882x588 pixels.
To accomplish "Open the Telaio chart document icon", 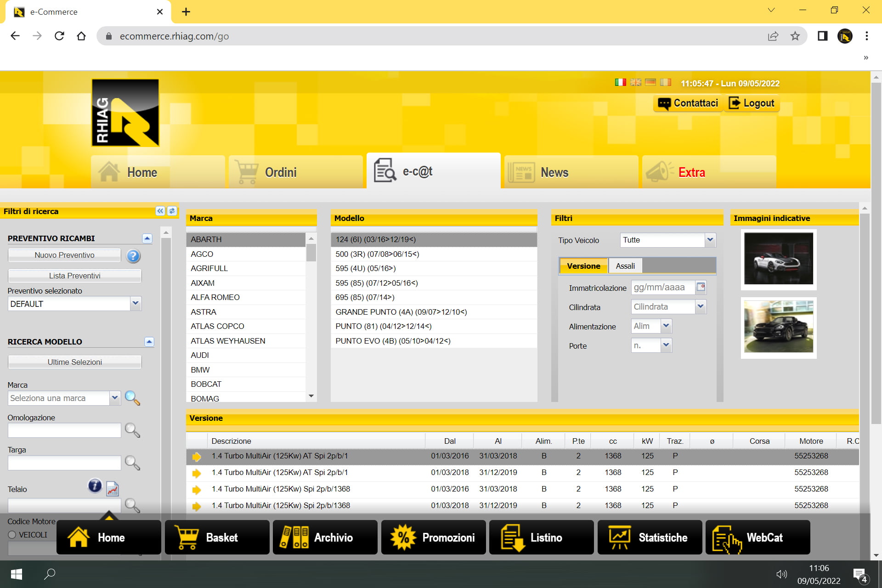I will point(113,488).
